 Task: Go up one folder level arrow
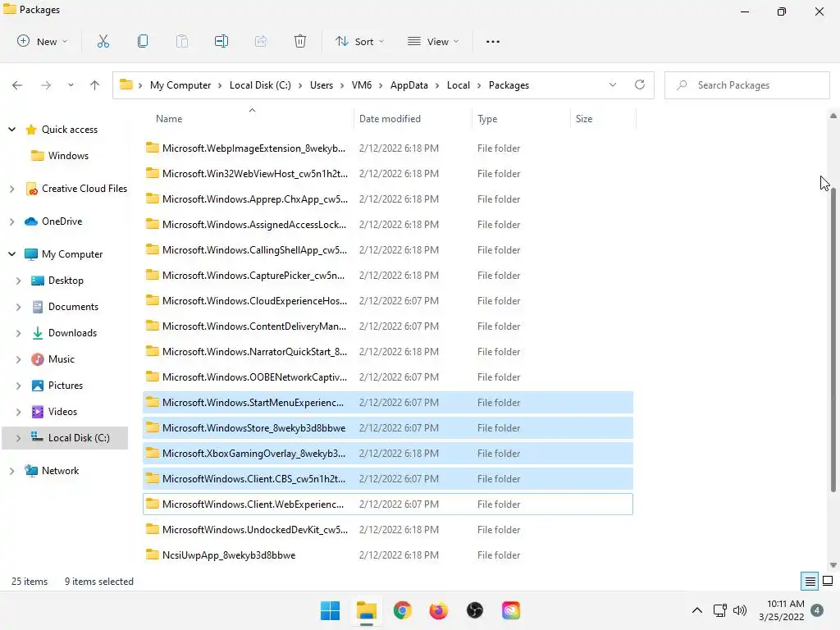click(95, 85)
